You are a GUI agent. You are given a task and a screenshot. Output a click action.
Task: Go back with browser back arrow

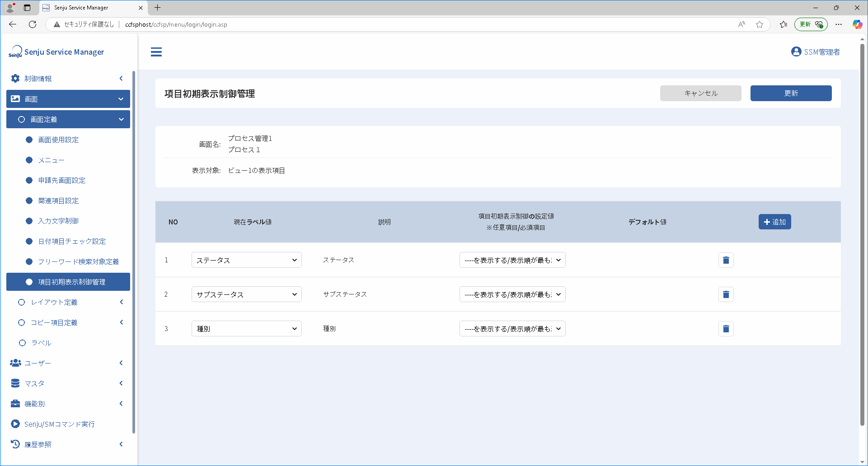(13, 24)
